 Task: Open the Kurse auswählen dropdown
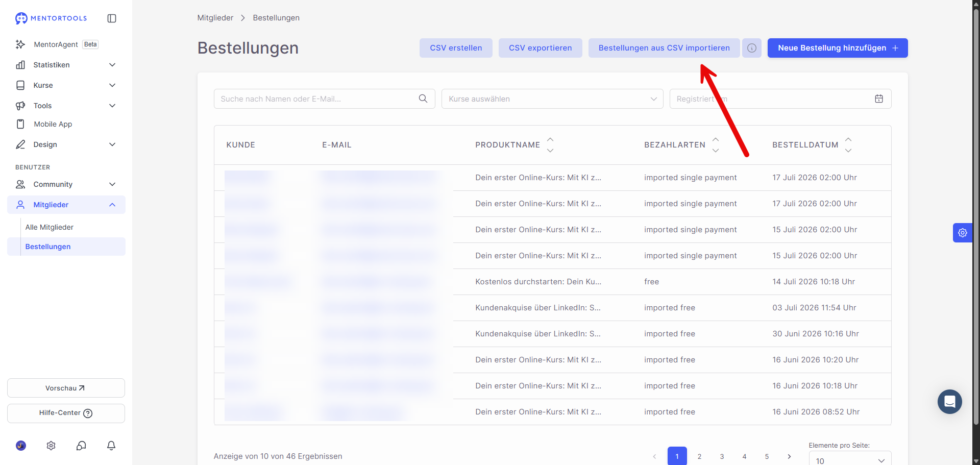pos(552,99)
